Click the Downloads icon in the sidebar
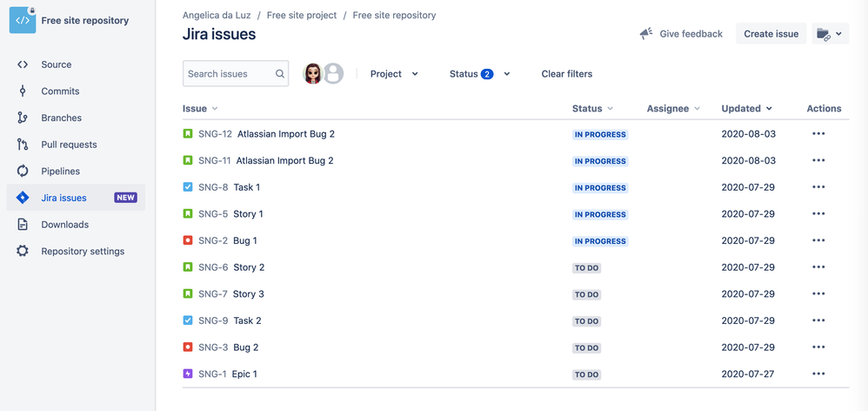 [22, 225]
